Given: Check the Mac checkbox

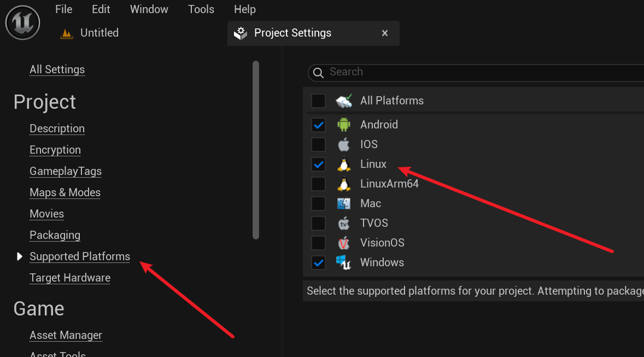Looking at the screenshot, I should (x=318, y=204).
